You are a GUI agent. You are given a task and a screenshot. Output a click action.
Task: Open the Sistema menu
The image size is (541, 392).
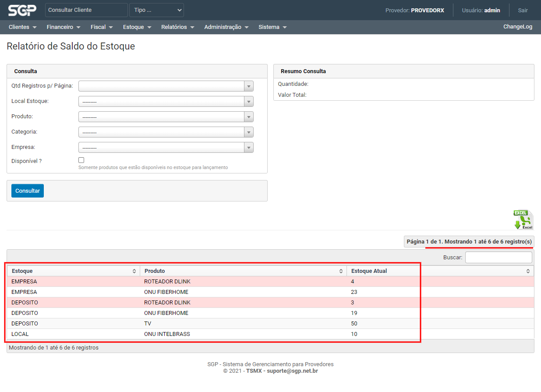point(272,27)
